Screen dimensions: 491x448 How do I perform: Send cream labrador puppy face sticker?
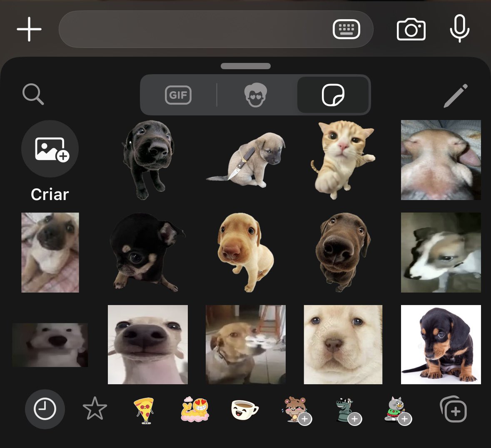343,345
